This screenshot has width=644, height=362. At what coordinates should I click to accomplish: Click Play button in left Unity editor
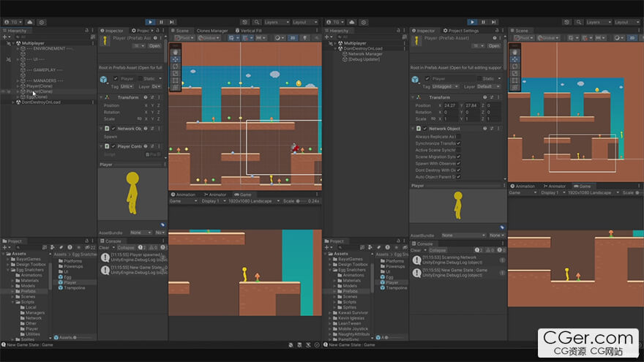click(x=150, y=22)
